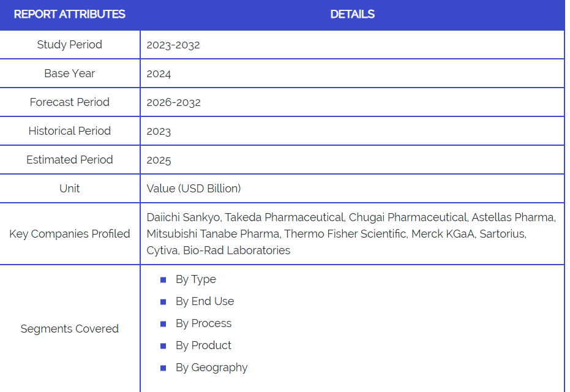This screenshot has width=570, height=392.
Task: Click the Estimated Period value 2025
Action: (159, 160)
